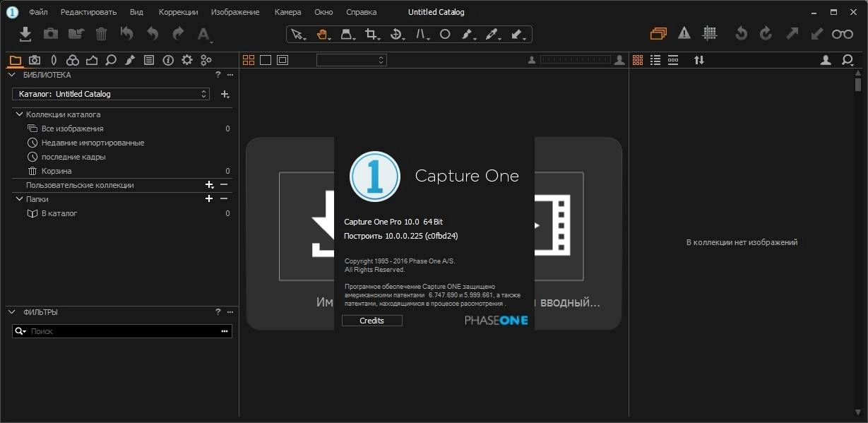This screenshot has width=868, height=423.
Task: Collapse the Папки section
Action: (x=20, y=198)
